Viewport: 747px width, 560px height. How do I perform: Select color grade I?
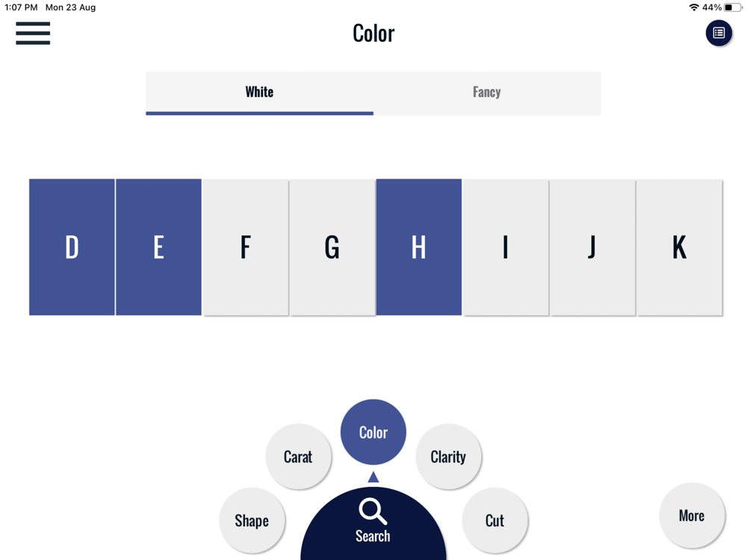(506, 247)
